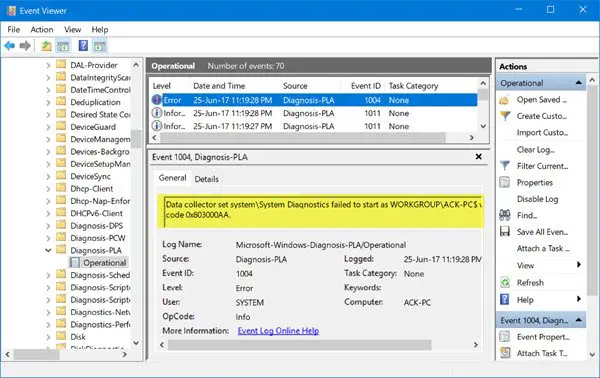This screenshot has width=600, height=378.
Task: Click Clear Log action
Action: coord(535,150)
